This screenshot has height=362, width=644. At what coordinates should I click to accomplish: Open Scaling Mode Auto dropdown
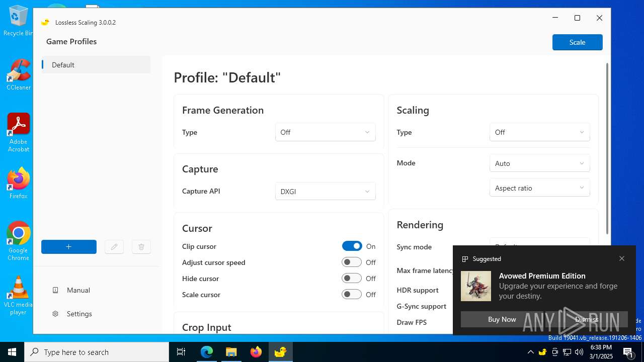(x=539, y=163)
